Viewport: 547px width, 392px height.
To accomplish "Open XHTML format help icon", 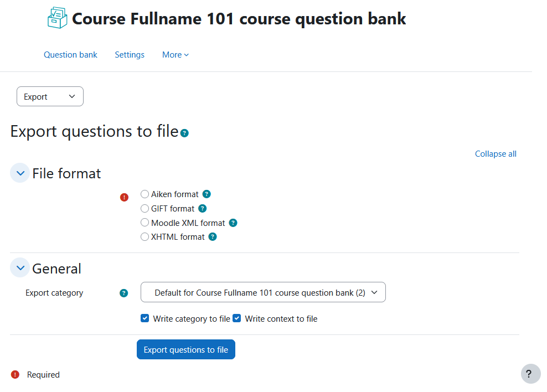I will click(x=213, y=237).
